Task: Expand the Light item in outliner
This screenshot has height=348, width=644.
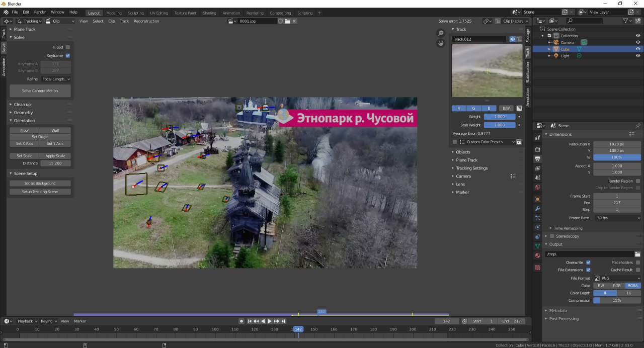Action: (549, 56)
